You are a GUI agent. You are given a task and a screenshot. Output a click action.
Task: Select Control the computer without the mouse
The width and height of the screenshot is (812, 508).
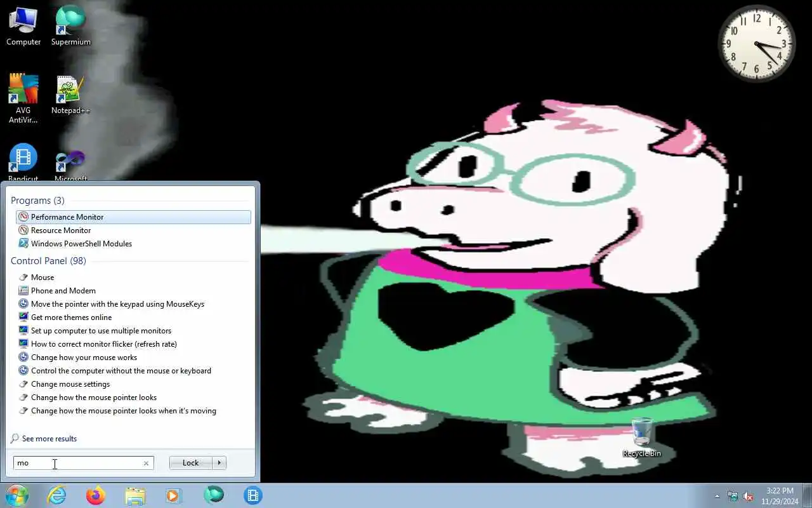tap(133, 371)
